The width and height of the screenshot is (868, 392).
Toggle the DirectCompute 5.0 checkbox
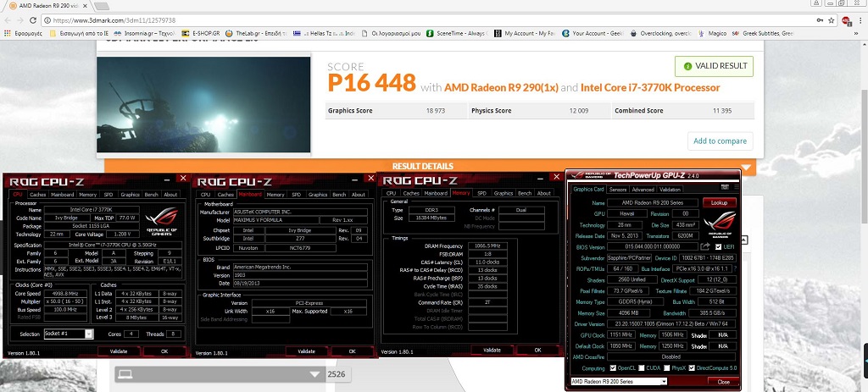(x=692, y=367)
